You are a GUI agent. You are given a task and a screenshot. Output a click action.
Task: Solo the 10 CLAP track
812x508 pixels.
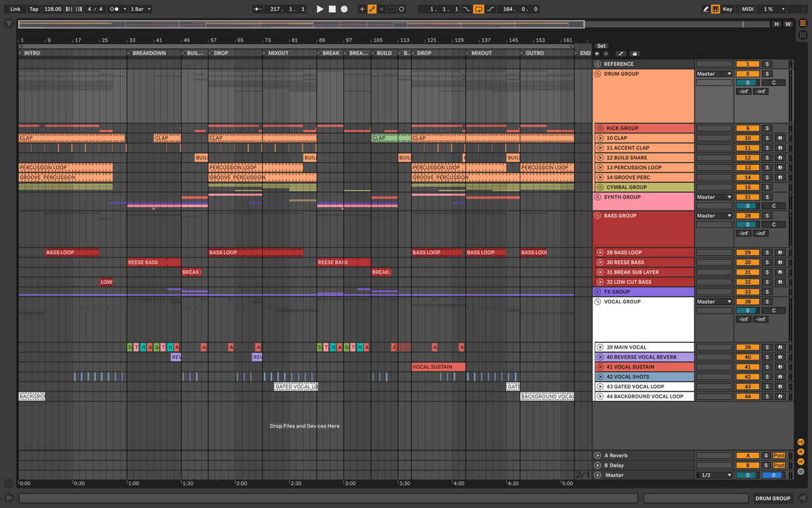(x=767, y=138)
